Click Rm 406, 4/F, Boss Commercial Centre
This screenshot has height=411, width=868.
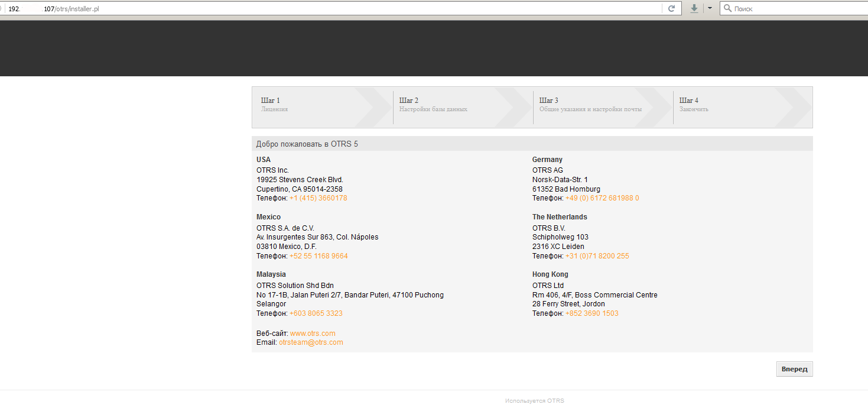(x=595, y=295)
